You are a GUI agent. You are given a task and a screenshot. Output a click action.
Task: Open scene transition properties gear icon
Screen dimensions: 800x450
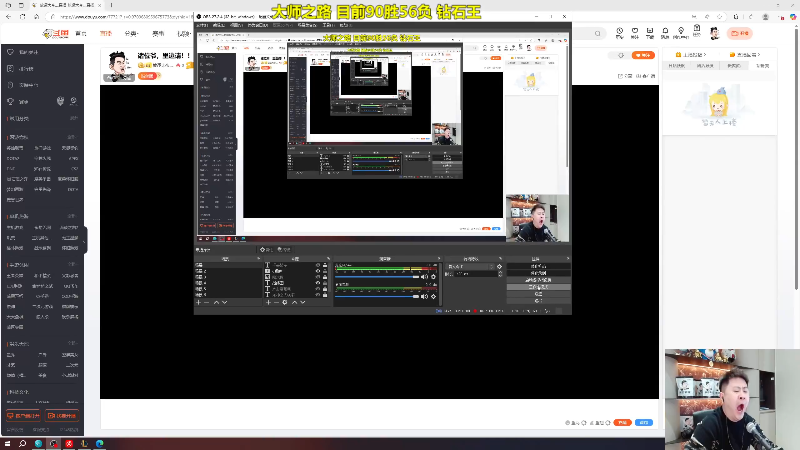point(499,266)
